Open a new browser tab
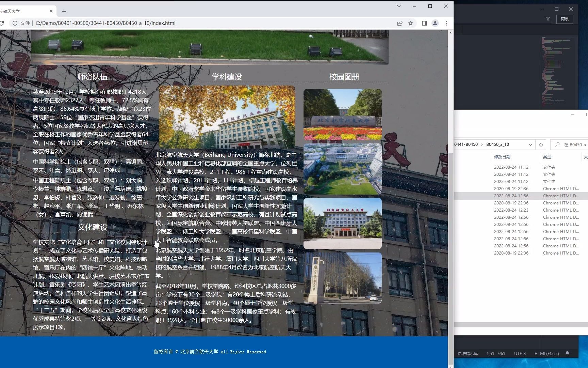Image resolution: width=588 pixels, height=368 pixels. coord(64,11)
